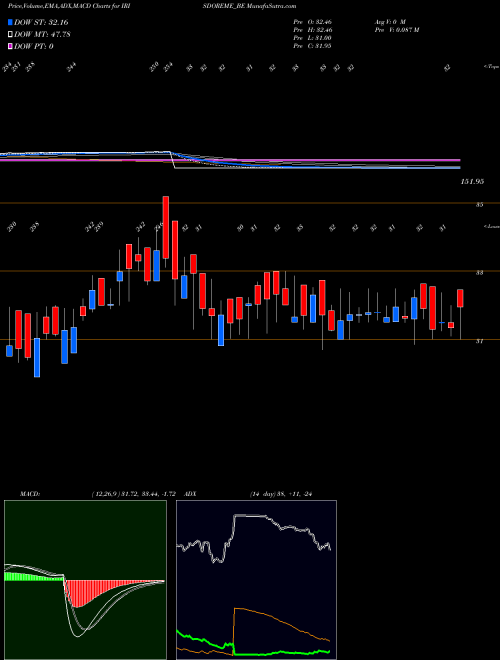This screenshot has height=660, width=500.
Task: Select the 'DOW MT: 47.78' label
Action: (x=42, y=34)
